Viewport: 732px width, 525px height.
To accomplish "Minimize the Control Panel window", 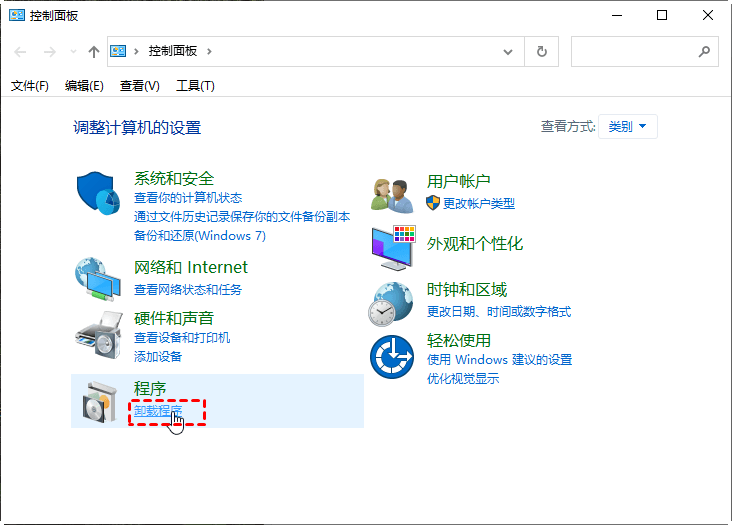I will (x=617, y=15).
